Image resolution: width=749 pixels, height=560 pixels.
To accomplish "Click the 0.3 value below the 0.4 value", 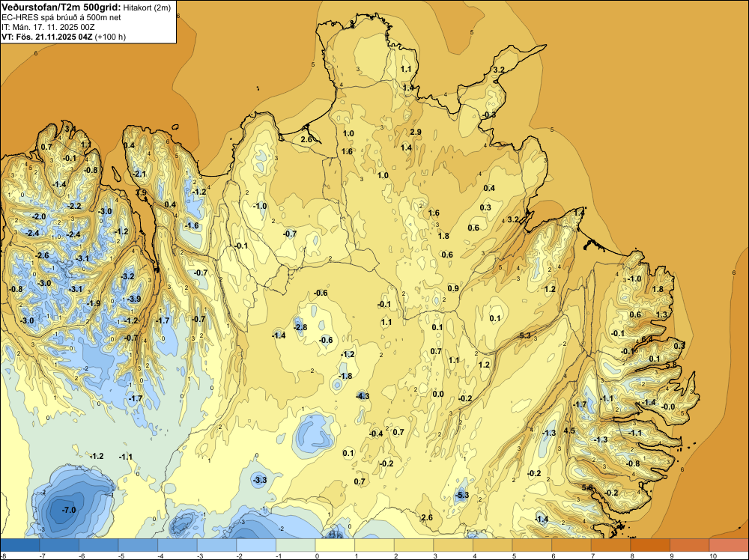I will pos(485,207).
